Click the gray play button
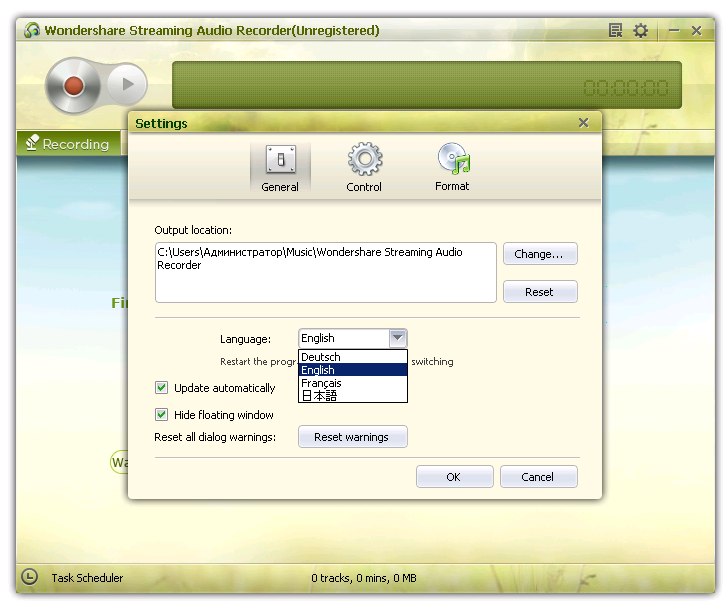 click(127, 84)
